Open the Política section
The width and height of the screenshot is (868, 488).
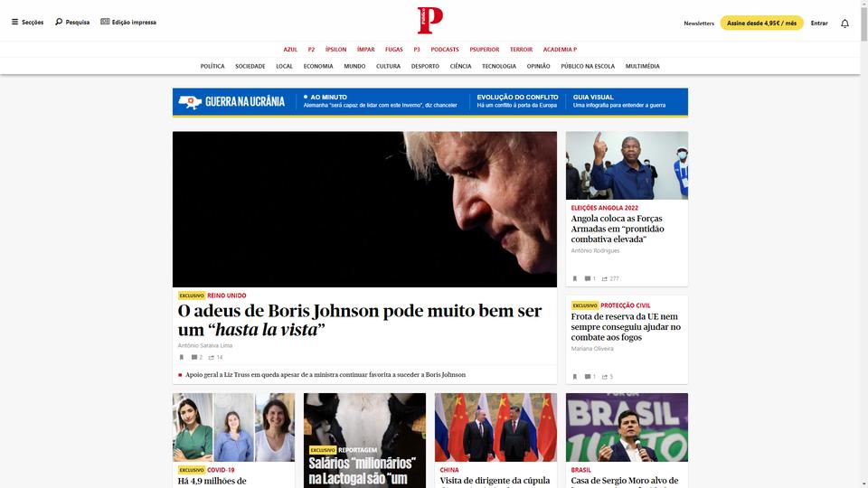[212, 66]
